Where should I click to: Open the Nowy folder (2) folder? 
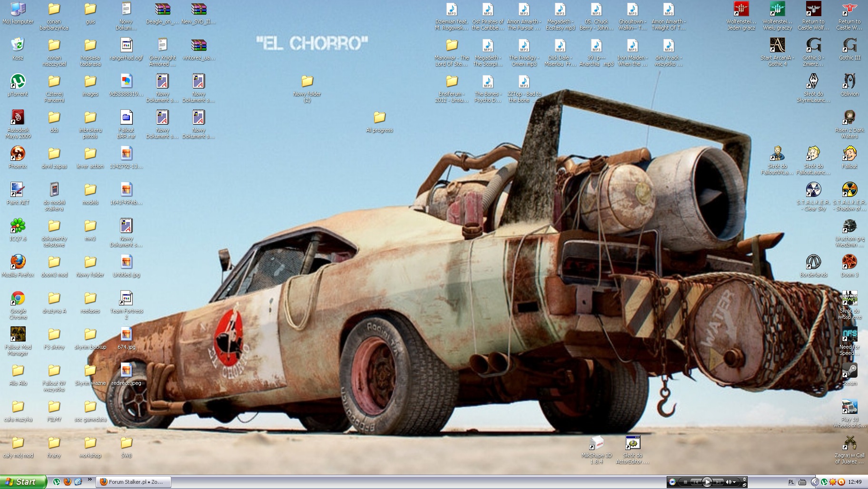tap(307, 88)
